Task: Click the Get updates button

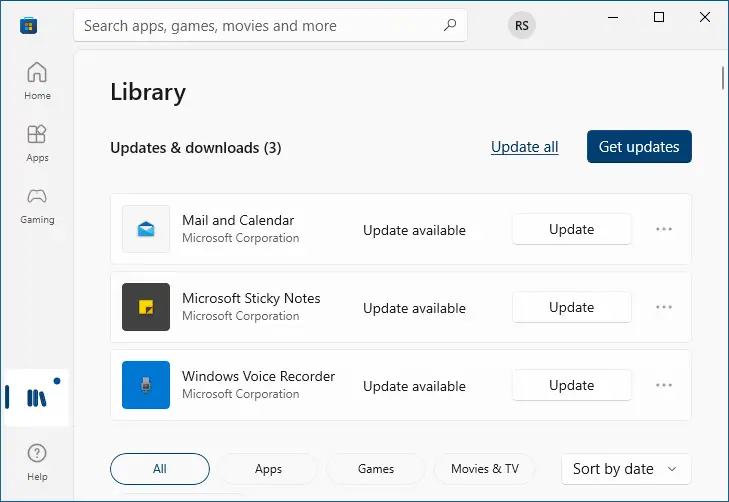Action: 639,146
